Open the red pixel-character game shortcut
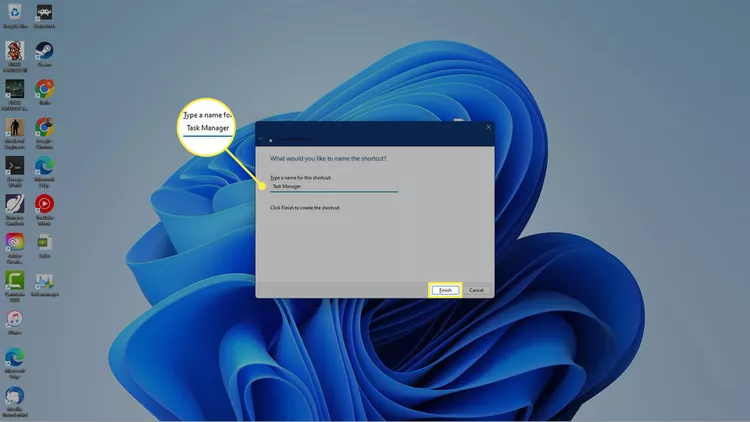Image resolution: width=750 pixels, height=422 pixels. [15, 56]
